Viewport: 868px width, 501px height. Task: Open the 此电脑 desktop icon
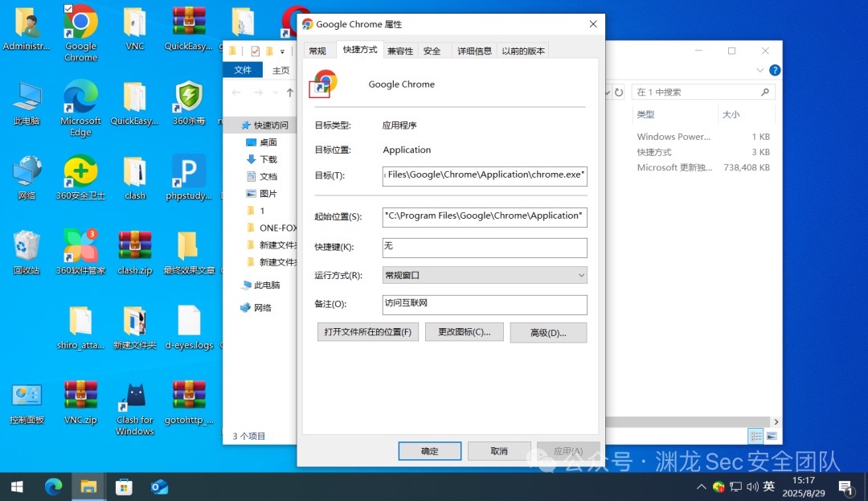pyautogui.click(x=27, y=103)
